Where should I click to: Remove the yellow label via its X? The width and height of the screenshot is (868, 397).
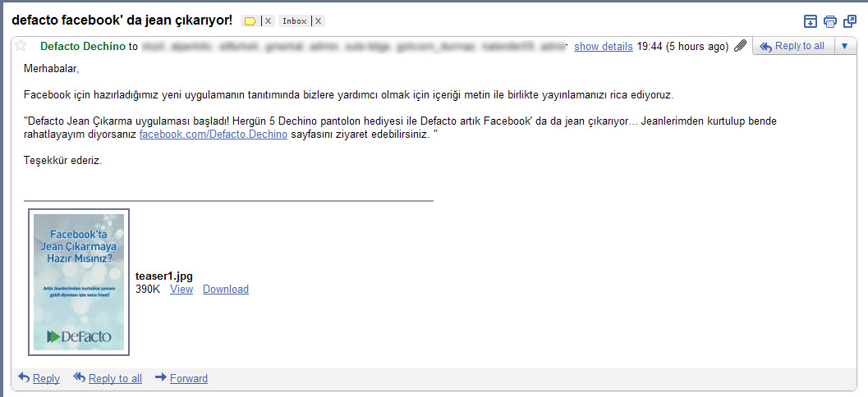[x=268, y=21]
